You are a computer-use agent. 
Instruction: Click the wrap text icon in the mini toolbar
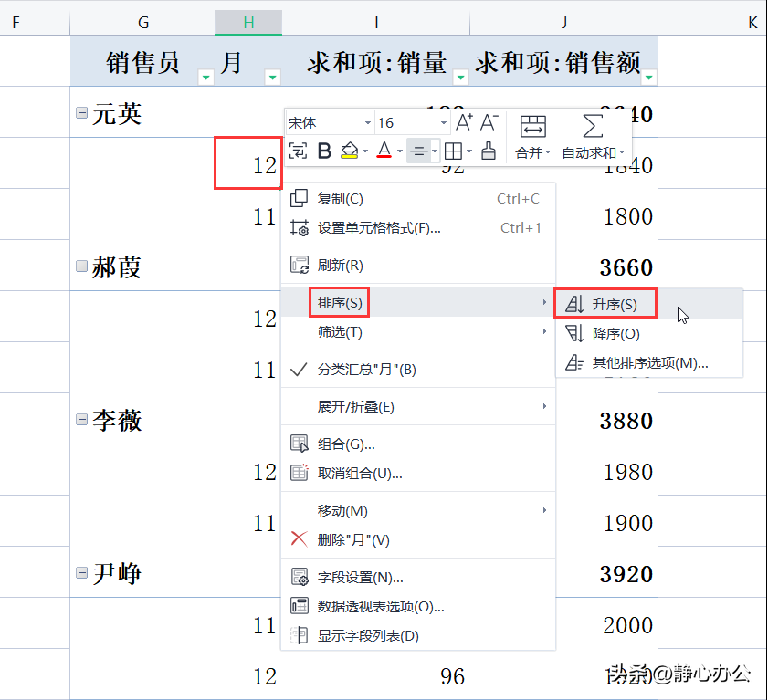298,151
